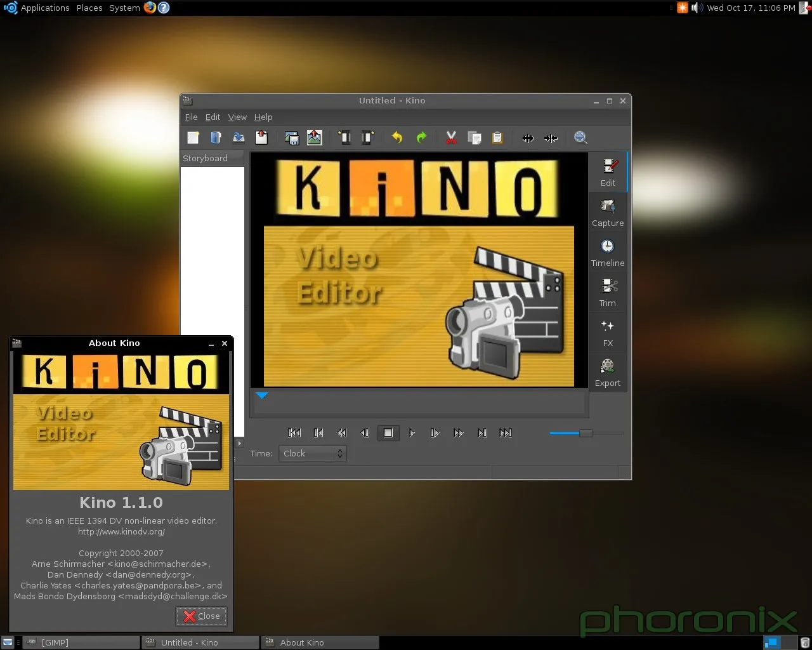The image size is (812, 650).
Task: Click the fast forward button
Action: click(458, 433)
